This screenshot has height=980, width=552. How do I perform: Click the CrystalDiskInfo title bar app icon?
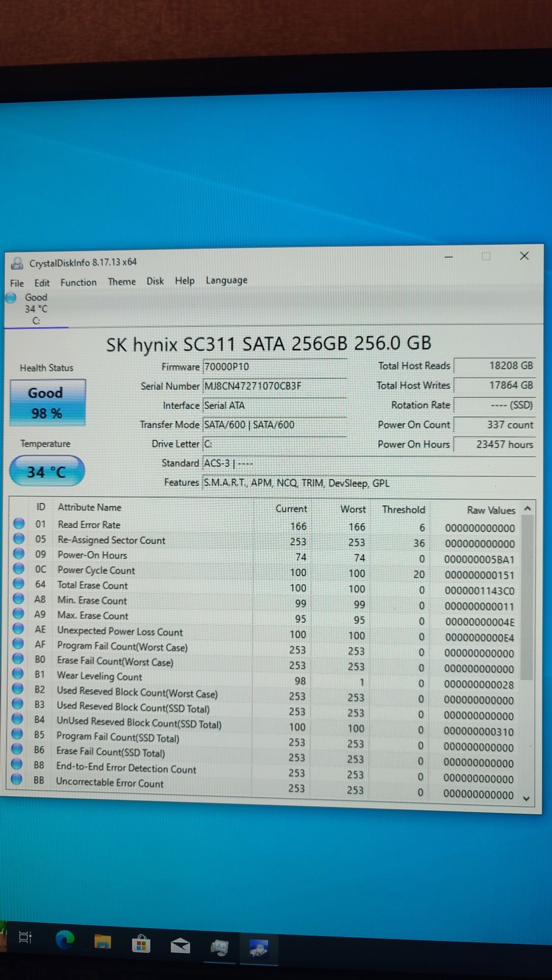17,263
